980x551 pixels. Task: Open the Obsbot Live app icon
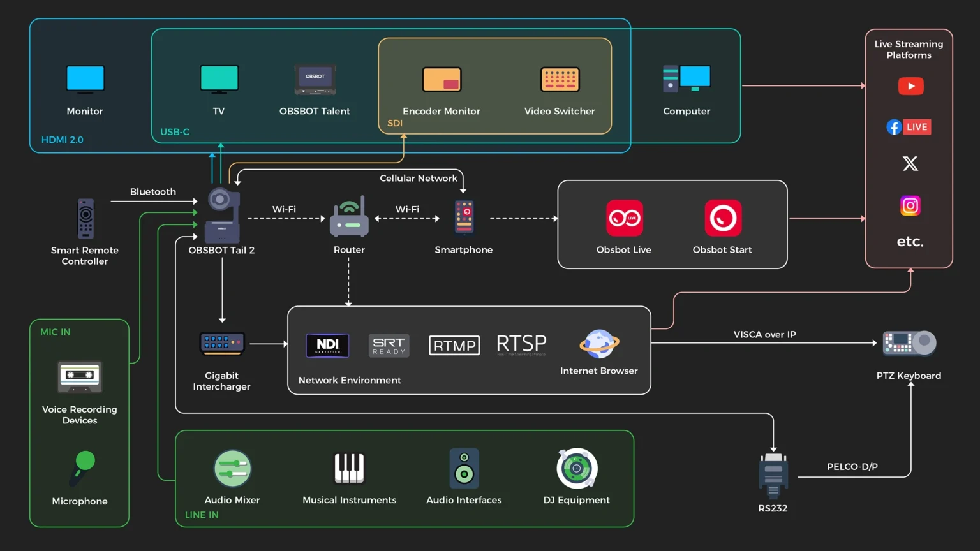click(624, 218)
